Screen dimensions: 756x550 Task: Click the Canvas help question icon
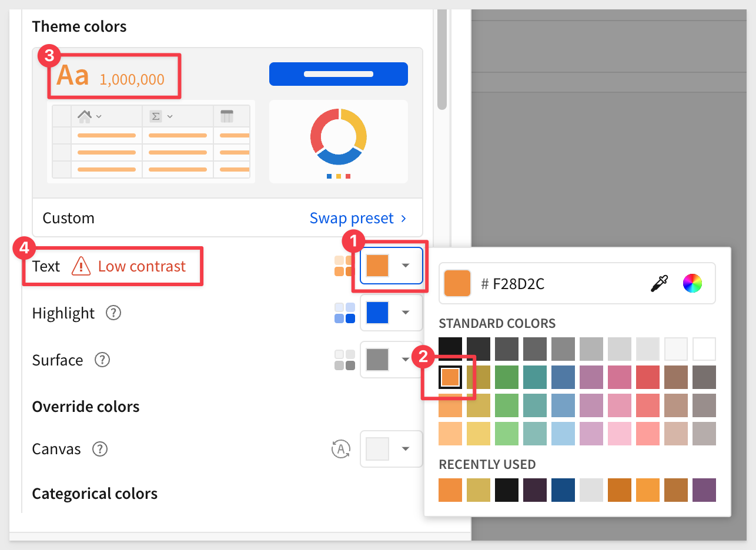pyautogui.click(x=100, y=450)
